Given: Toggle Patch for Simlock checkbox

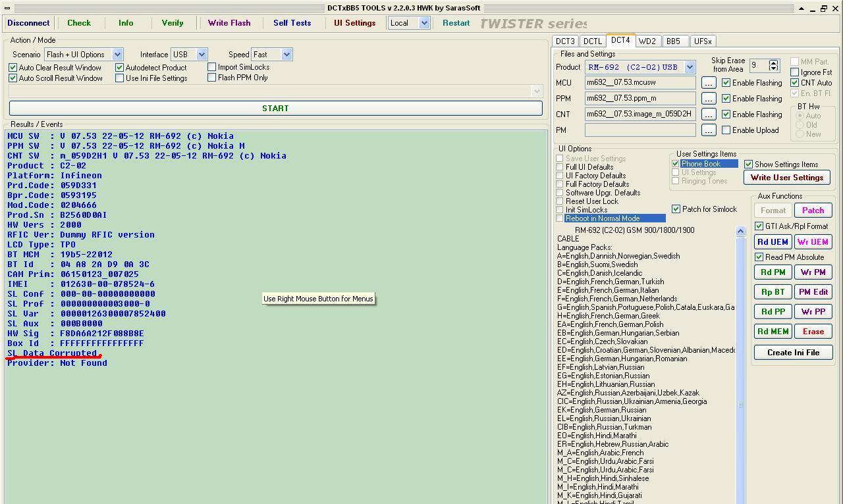Looking at the screenshot, I should pos(676,209).
